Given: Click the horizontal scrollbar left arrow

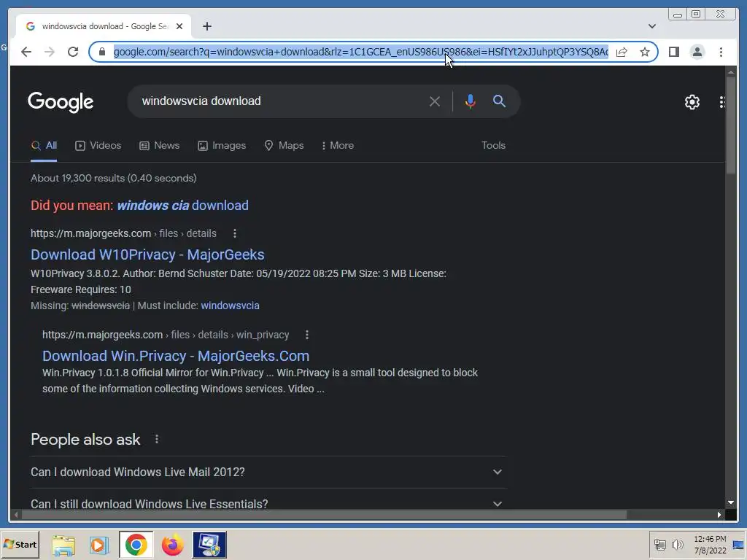Looking at the screenshot, I should click(x=16, y=515).
